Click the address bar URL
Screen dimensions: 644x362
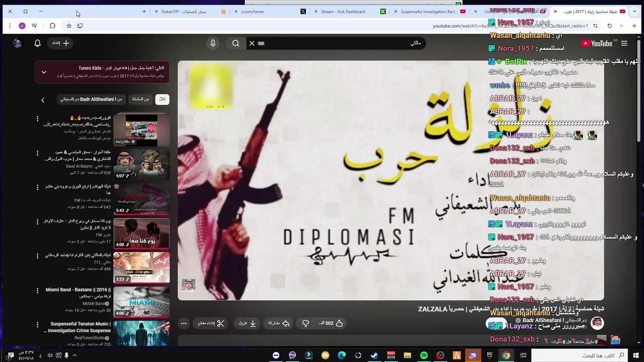pyautogui.click(x=510, y=26)
